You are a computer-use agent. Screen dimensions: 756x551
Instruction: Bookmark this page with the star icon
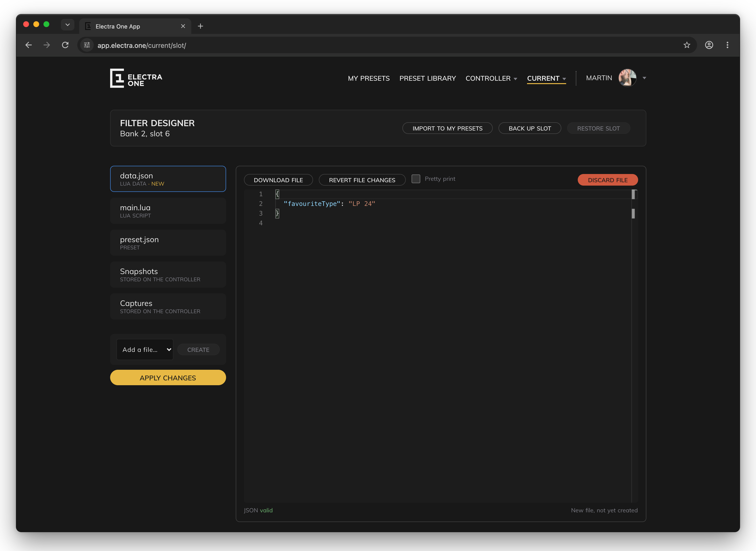click(x=687, y=45)
